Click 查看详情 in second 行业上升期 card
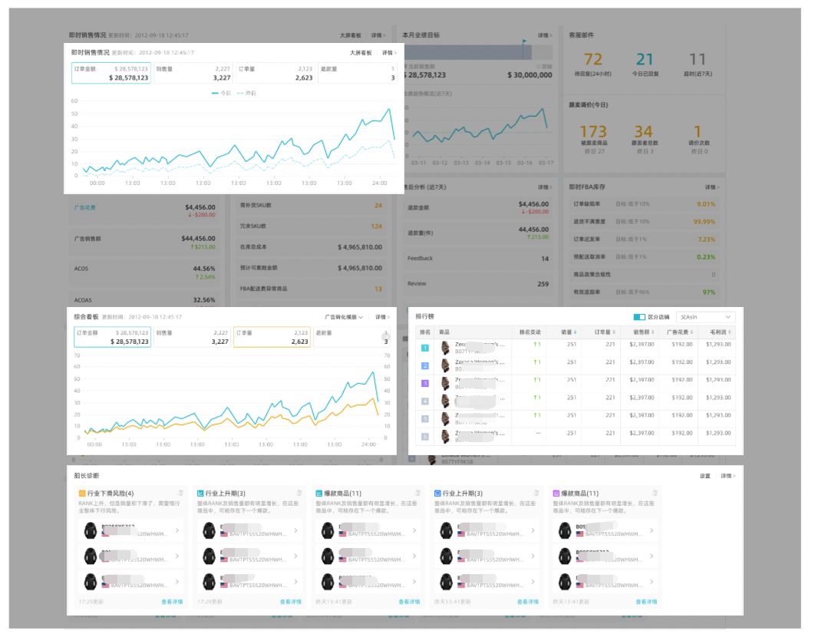Screen dimensions: 815x644 coord(527,602)
